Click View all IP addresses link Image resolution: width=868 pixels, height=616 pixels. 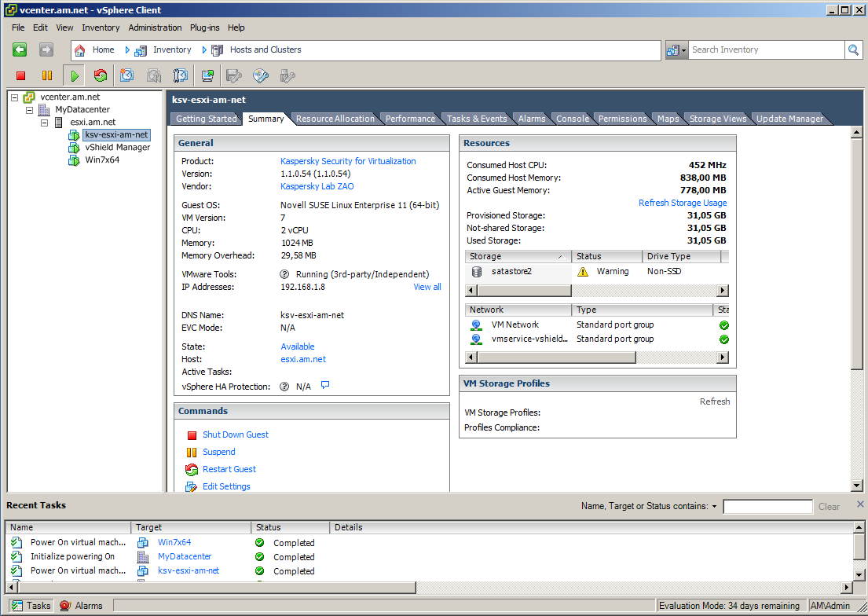click(427, 287)
